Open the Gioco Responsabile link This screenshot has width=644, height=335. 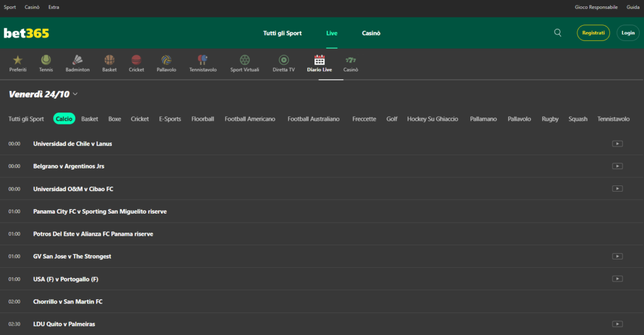[596, 7]
